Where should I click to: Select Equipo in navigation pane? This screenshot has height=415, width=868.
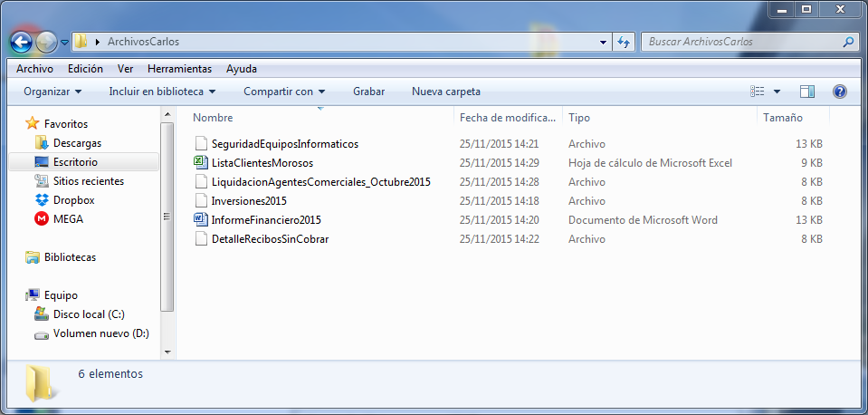61,295
